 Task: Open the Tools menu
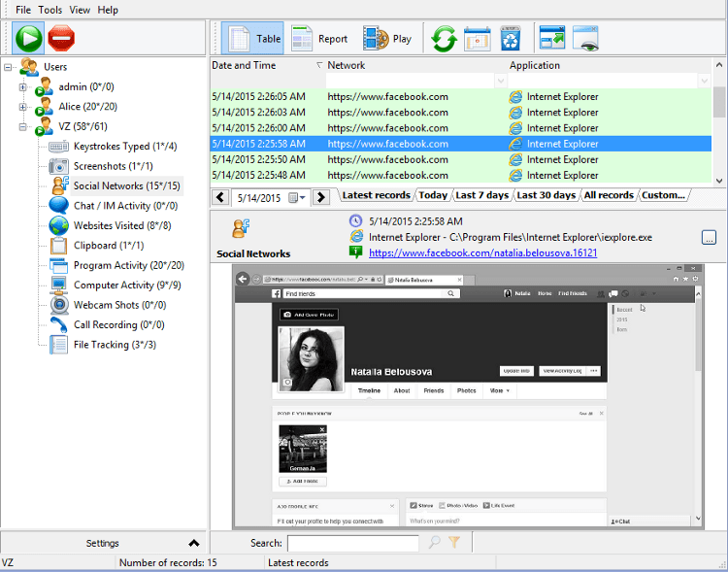(50, 10)
